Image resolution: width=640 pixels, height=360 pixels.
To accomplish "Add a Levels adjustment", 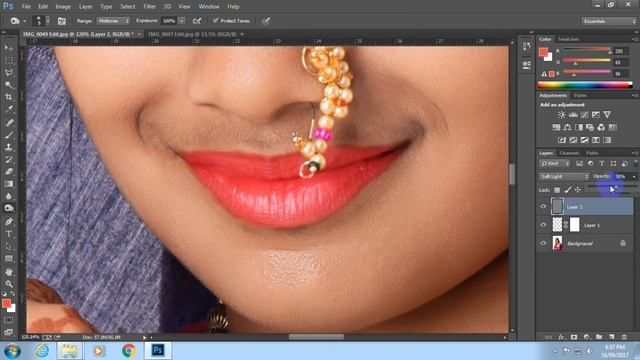I will coord(573,115).
